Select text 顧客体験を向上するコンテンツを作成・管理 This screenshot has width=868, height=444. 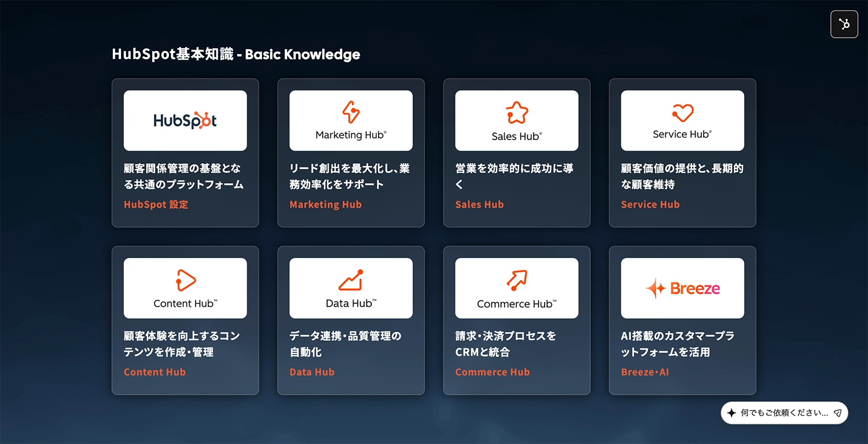(x=182, y=344)
